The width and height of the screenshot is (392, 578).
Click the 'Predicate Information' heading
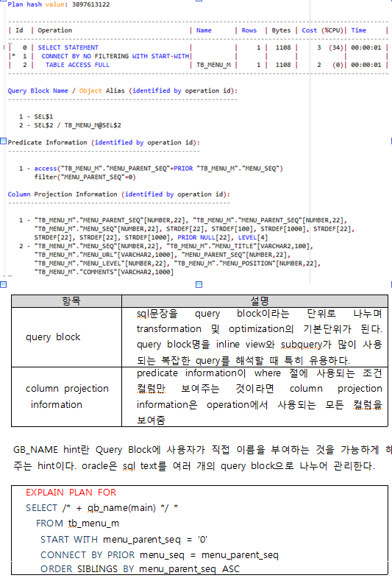click(104, 143)
